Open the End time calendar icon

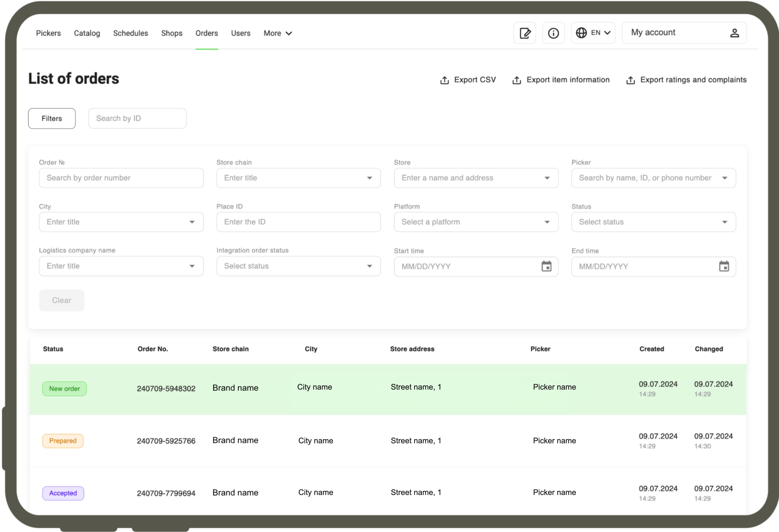[724, 266]
